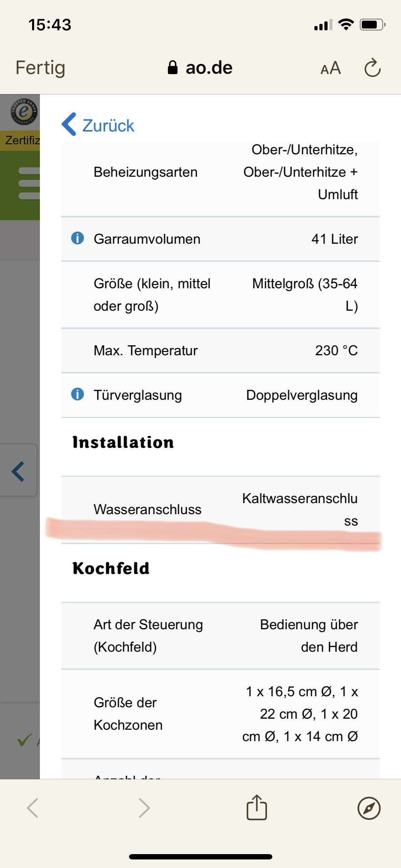The image size is (401, 868).
Task: Show info for Garraumvolumen
Action: point(77,238)
